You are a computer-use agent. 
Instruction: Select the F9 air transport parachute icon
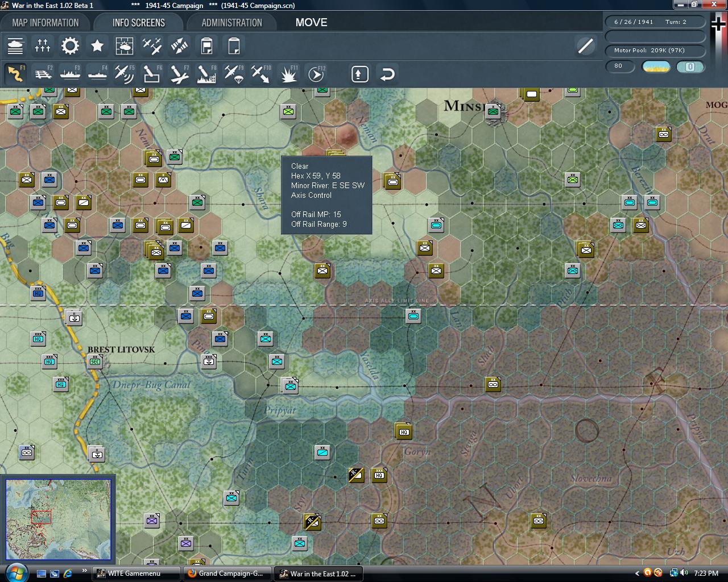tap(234, 74)
